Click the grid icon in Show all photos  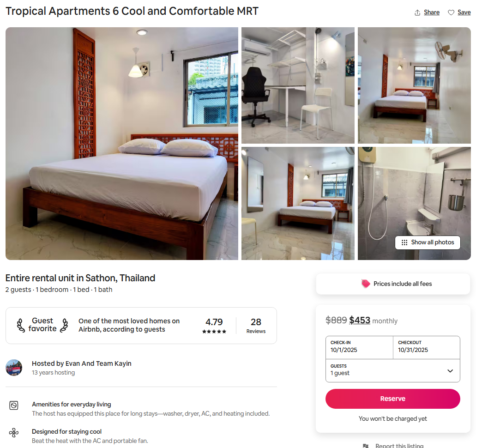tap(404, 242)
